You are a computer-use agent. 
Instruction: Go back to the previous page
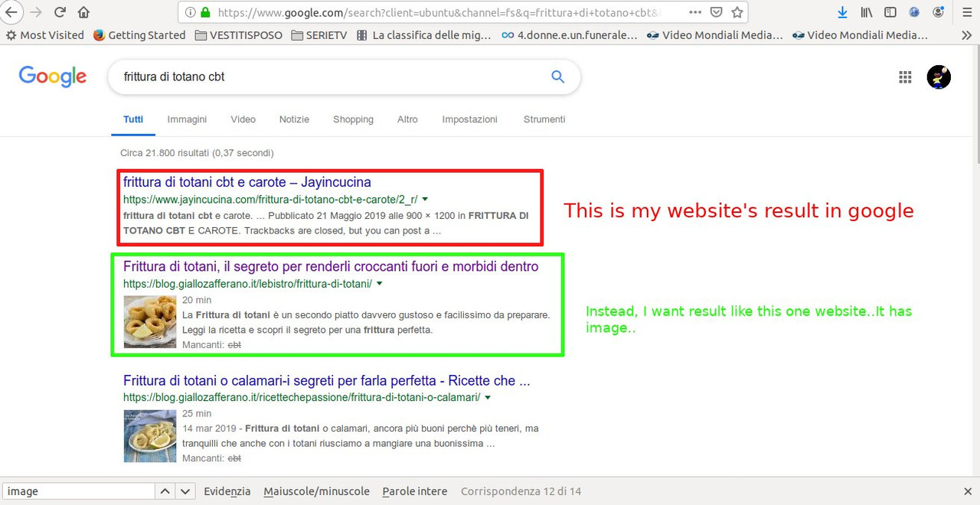[x=10, y=12]
